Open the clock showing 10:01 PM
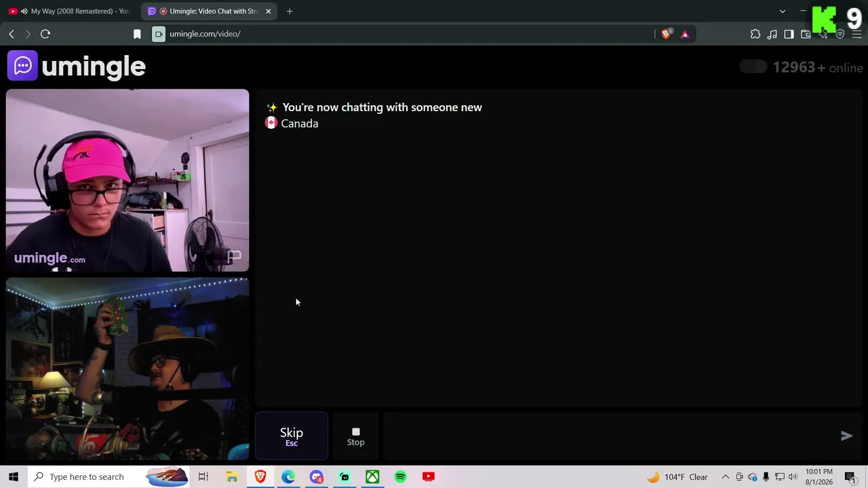The image size is (868, 488). (819, 476)
